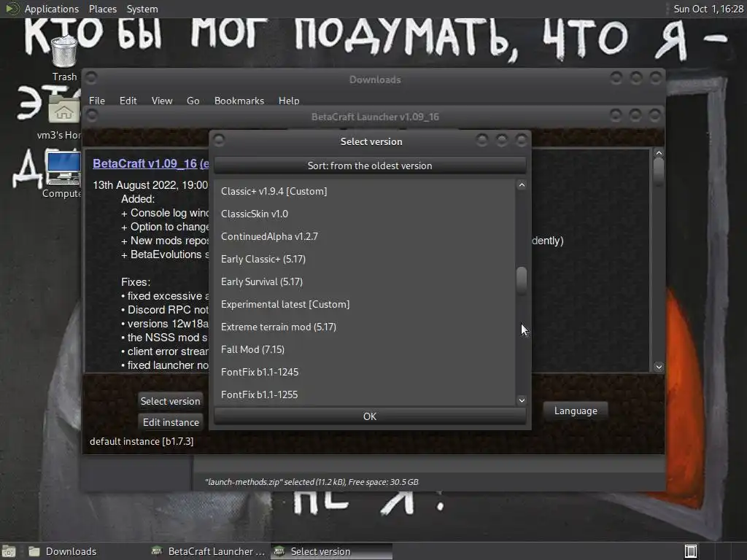The width and height of the screenshot is (747, 560).
Task: Click launcher changelog scrollbar down arrow
Action: (x=659, y=367)
